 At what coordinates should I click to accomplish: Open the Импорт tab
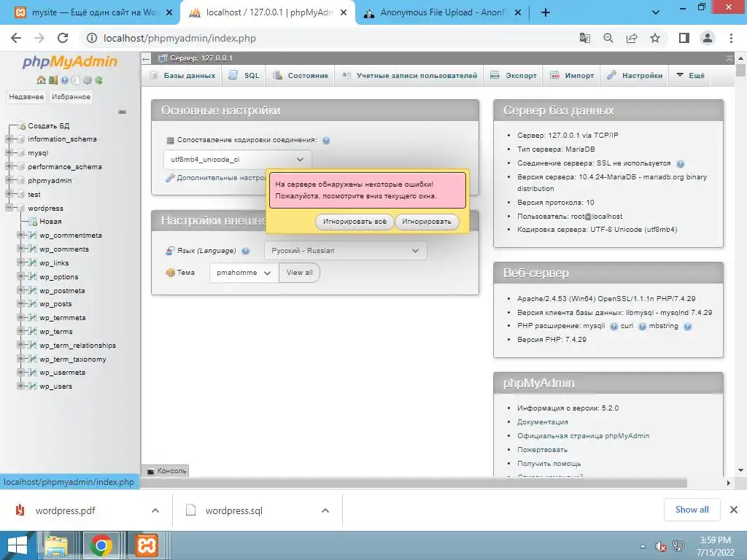(x=572, y=75)
